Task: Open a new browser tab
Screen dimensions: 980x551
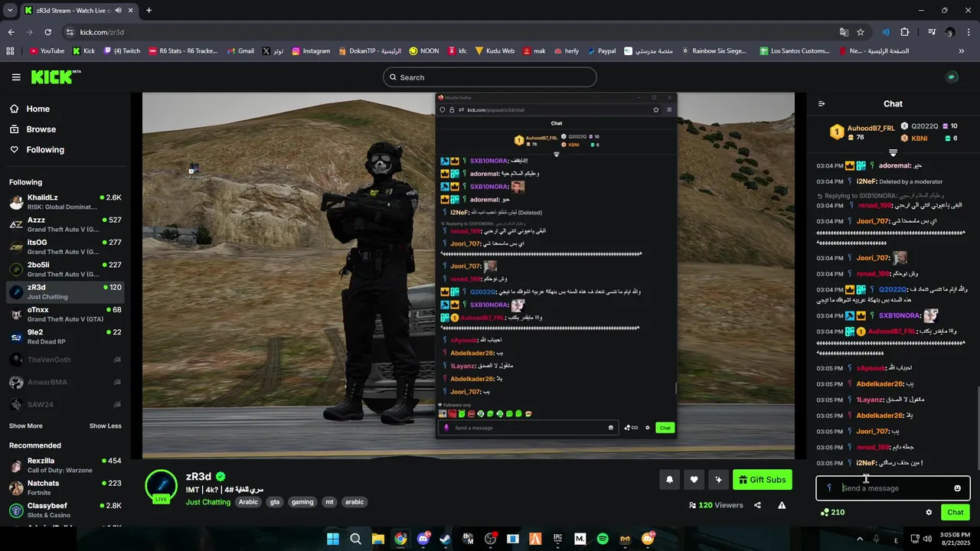Action: click(149, 11)
